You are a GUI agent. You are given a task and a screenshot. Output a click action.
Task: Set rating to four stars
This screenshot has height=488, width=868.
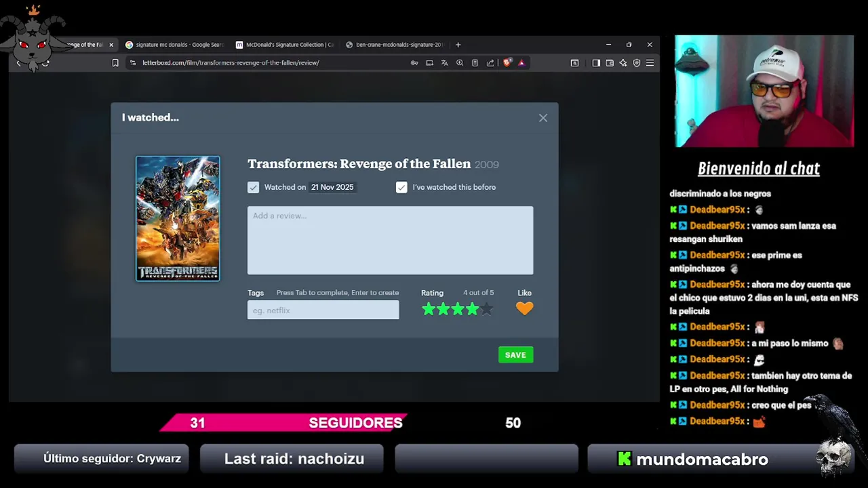(x=472, y=309)
